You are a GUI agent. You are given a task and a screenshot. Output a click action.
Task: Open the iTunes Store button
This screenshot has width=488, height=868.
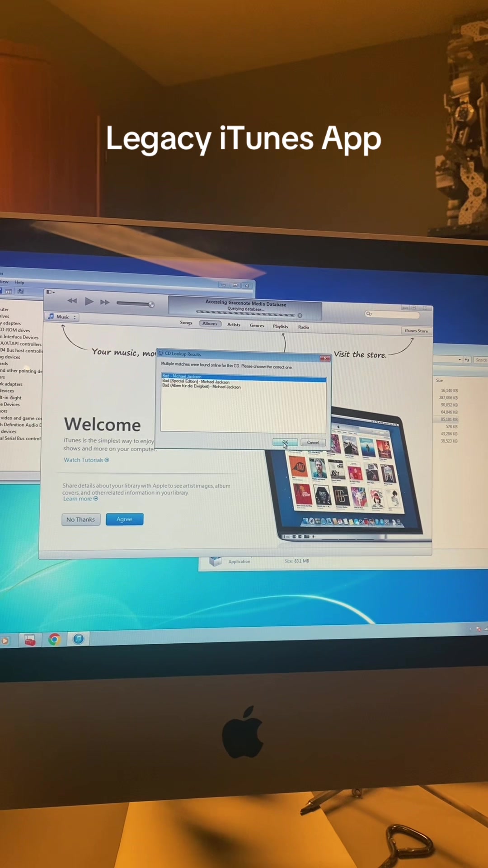point(416,330)
